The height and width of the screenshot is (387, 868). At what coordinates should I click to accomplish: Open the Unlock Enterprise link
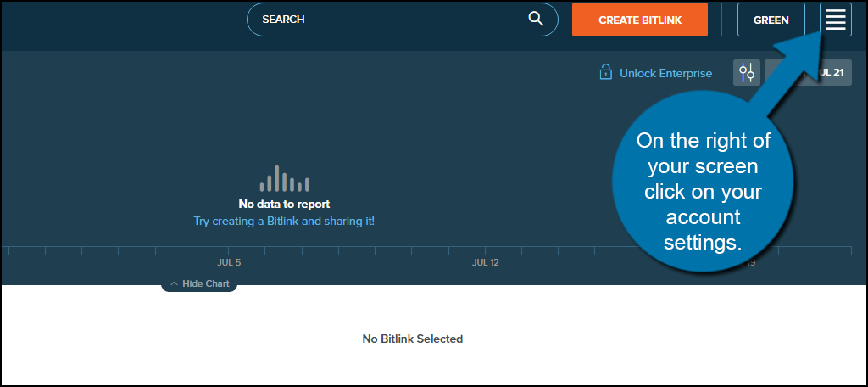point(665,73)
